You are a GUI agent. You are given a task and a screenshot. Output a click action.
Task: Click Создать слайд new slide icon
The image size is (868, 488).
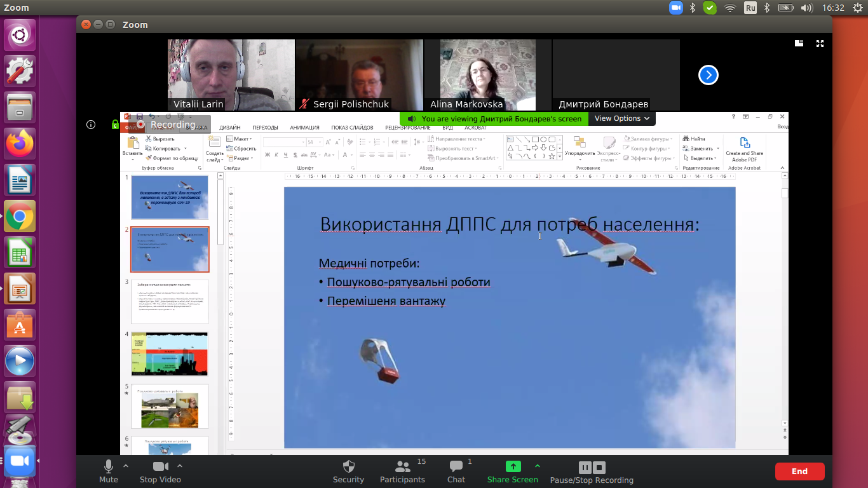point(215,142)
